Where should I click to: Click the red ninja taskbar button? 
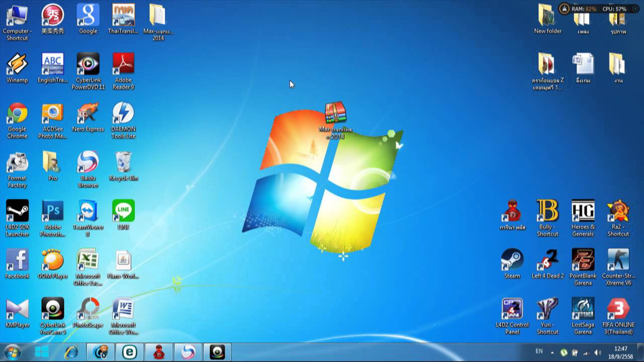click(x=159, y=352)
